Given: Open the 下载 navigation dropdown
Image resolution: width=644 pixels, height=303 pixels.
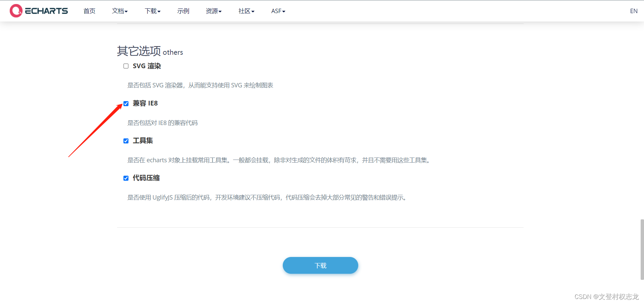Looking at the screenshot, I should pos(152,11).
